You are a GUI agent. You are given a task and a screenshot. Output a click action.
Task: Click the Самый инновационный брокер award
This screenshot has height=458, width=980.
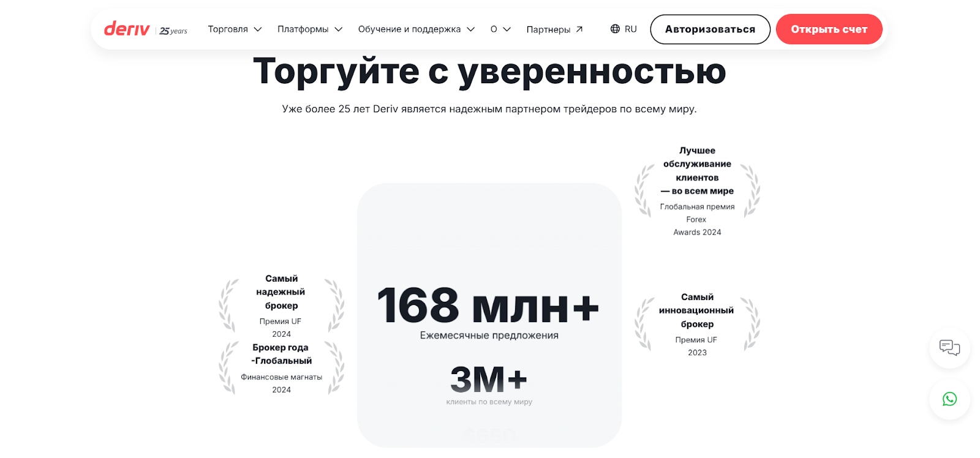697,310
